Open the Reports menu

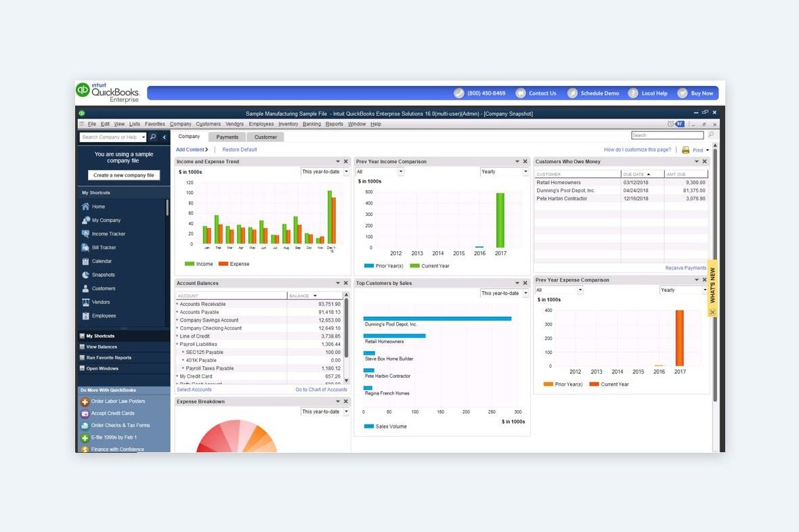[334, 124]
